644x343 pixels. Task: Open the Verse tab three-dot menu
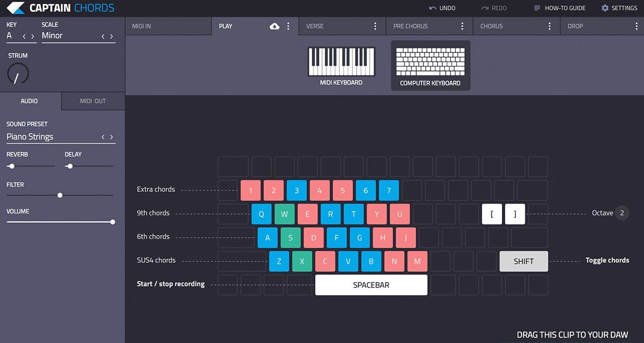tap(375, 26)
